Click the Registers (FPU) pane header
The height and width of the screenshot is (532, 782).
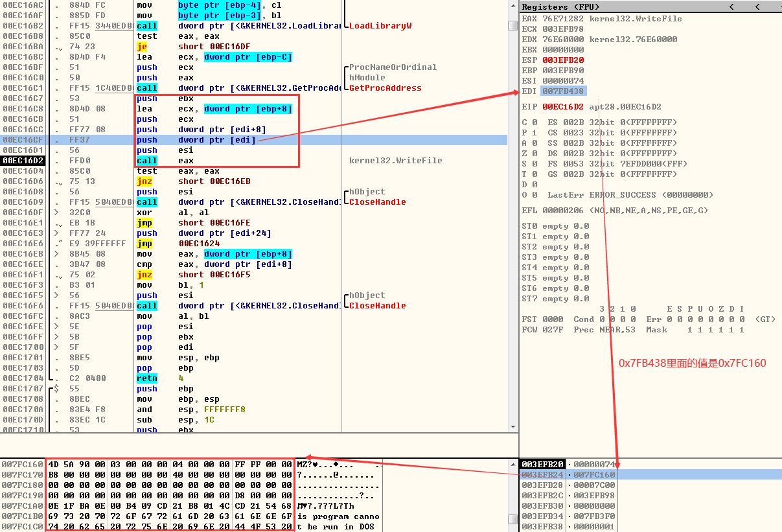tap(650, 7)
